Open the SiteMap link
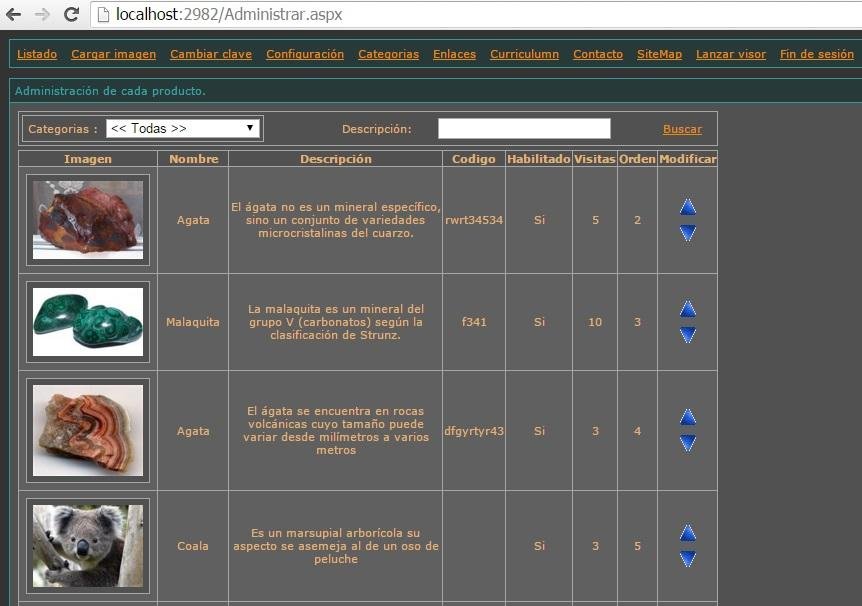This screenshot has width=862, height=606. (x=658, y=54)
